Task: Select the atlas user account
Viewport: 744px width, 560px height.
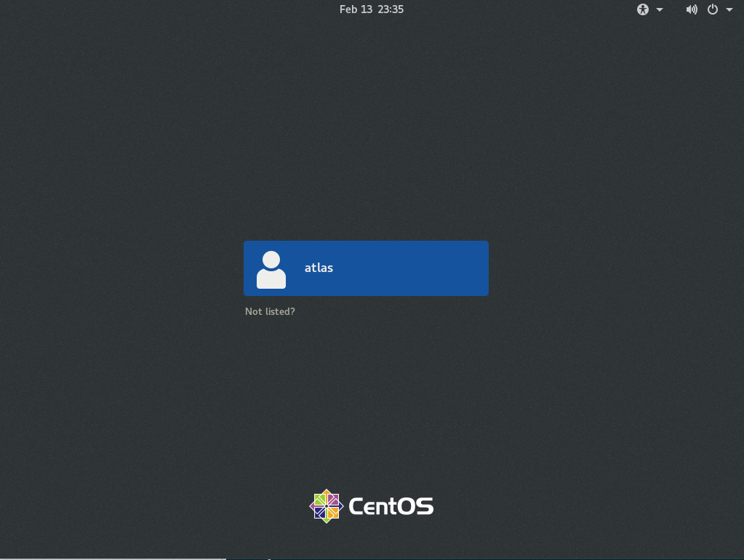Action: tap(366, 268)
